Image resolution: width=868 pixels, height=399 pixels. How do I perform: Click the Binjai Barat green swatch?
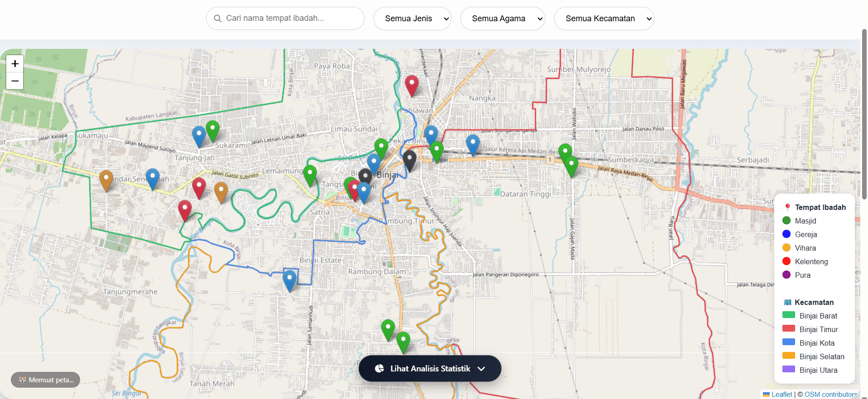(789, 315)
